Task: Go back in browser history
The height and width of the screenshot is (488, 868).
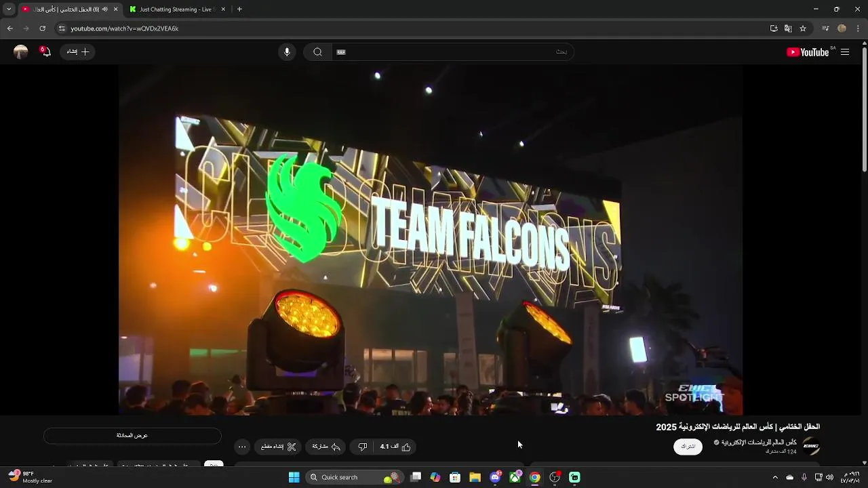Action: 9,28
